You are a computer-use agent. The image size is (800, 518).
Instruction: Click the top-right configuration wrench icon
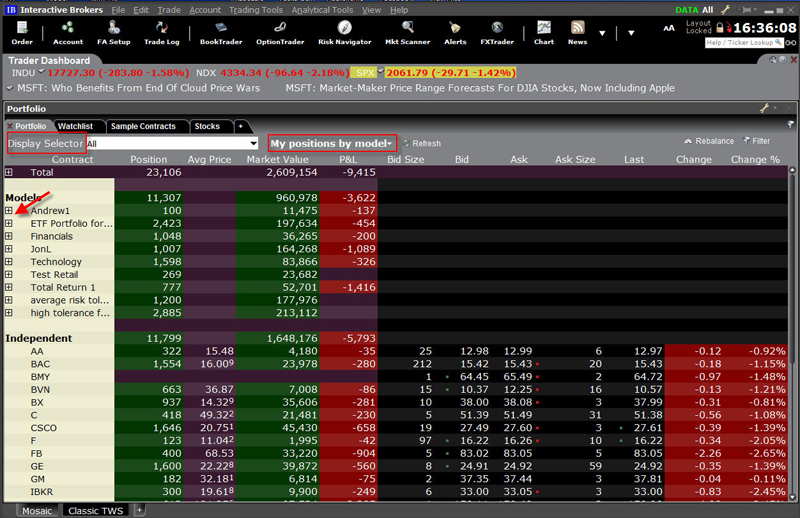725,10
